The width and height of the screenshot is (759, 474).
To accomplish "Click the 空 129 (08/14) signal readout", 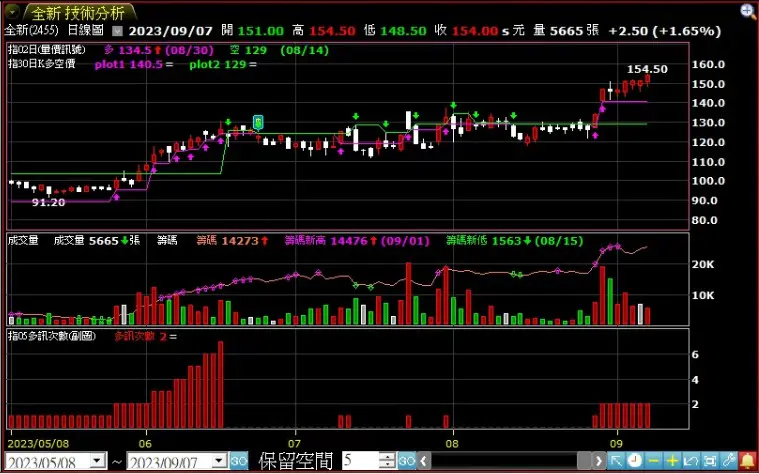I will click(x=279, y=50).
